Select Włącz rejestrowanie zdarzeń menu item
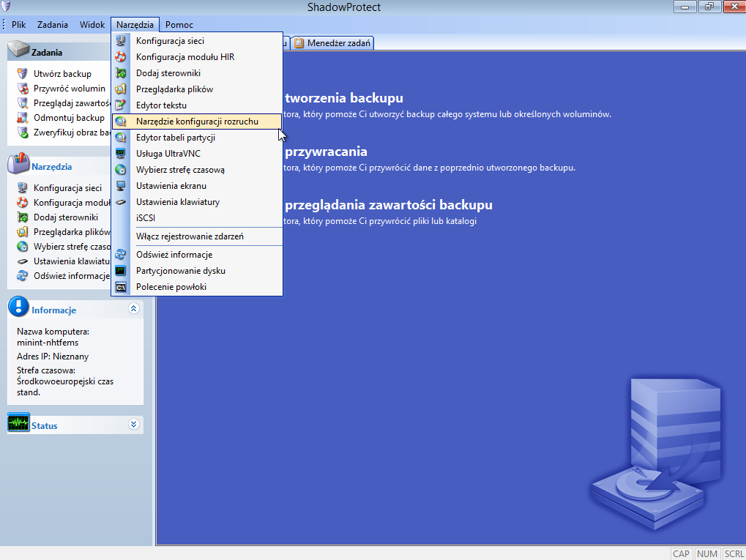 (197, 236)
